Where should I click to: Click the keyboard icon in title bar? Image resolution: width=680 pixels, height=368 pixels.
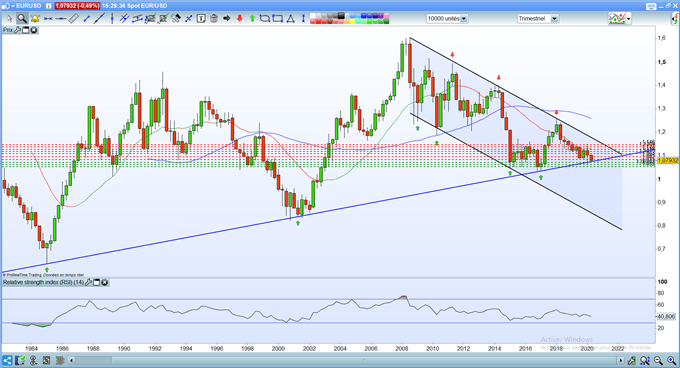[x=651, y=6]
